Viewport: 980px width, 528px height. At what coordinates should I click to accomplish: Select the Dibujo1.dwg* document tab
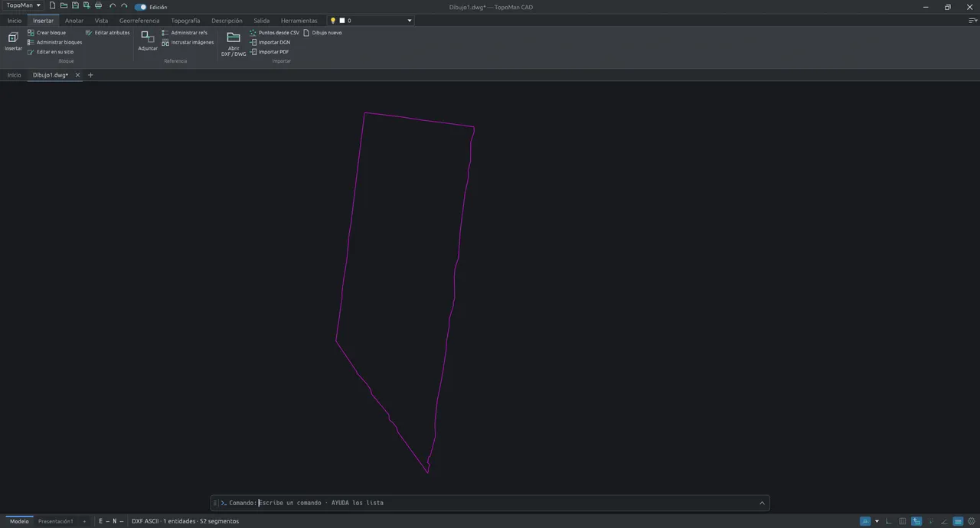[x=51, y=75]
